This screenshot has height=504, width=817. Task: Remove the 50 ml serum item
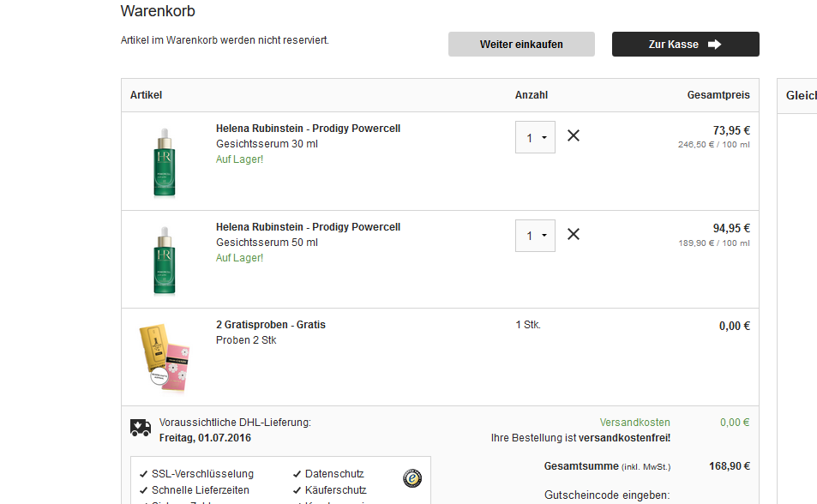(574, 234)
